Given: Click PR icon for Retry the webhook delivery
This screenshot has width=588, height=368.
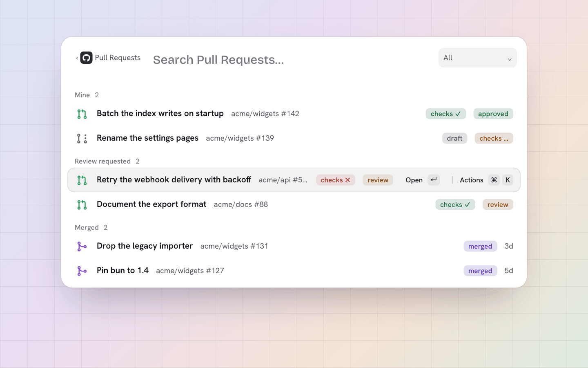Looking at the screenshot, I should coord(82,180).
